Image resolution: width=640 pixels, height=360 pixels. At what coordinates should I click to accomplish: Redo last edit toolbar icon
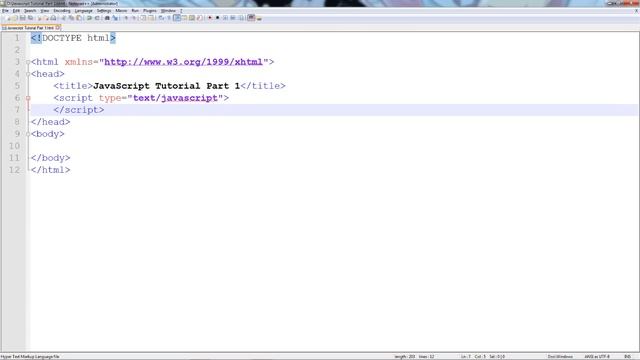click(x=97, y=18)
